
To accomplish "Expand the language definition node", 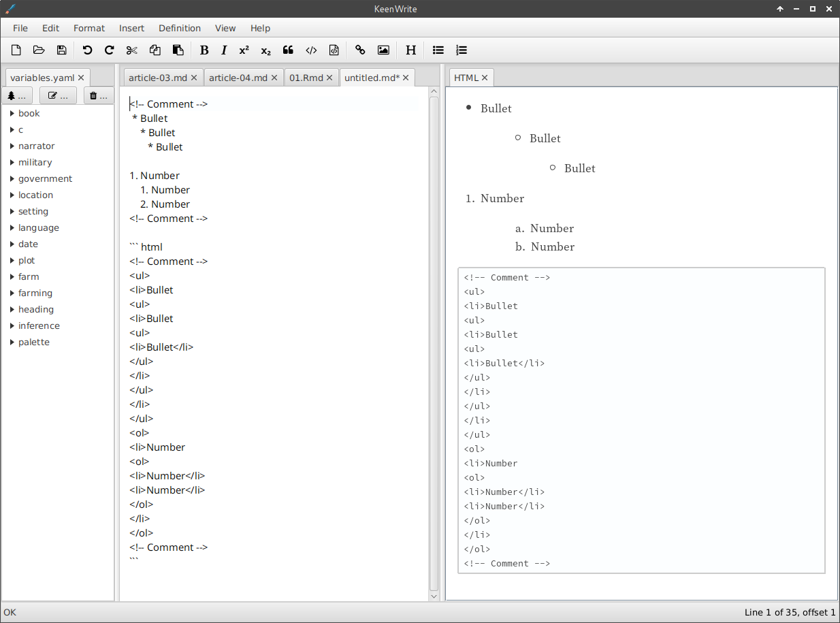I will [x=12, y=227].
